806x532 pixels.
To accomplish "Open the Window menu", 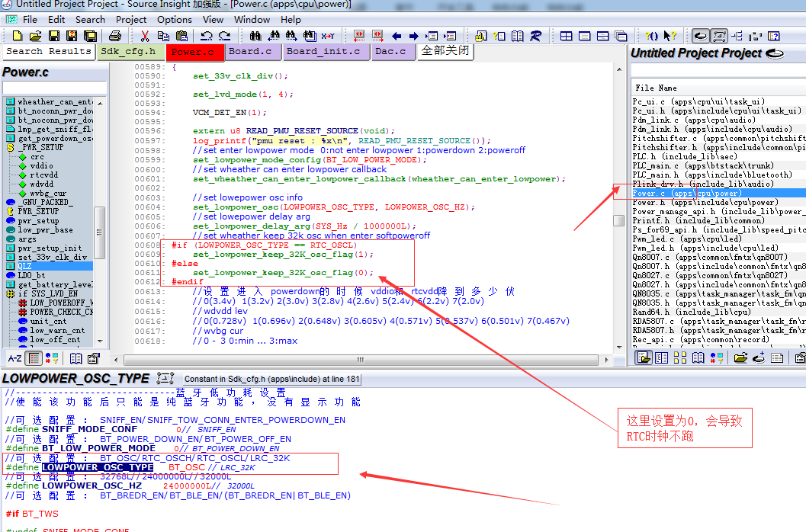I will pos(252,20).
